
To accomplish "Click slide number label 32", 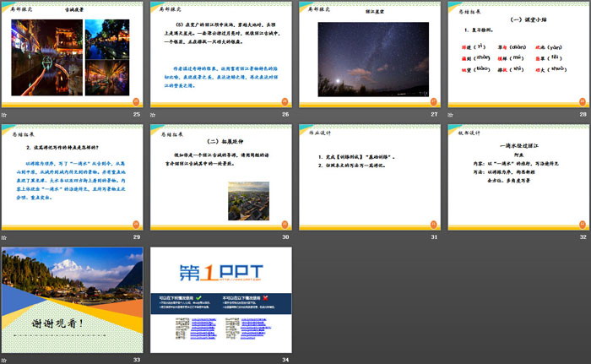I will click(583, 237).
